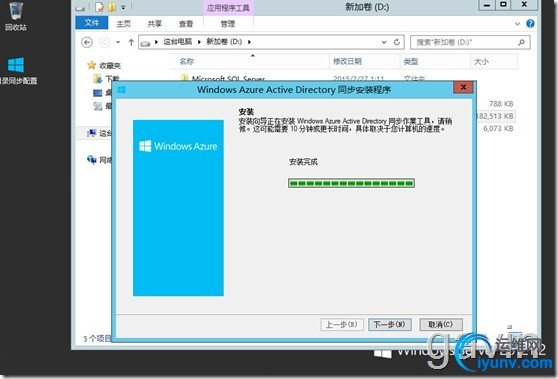This screenshot has width=558, height=379.
Task: Open the 文件 menu tab
Action: [92, 23]
